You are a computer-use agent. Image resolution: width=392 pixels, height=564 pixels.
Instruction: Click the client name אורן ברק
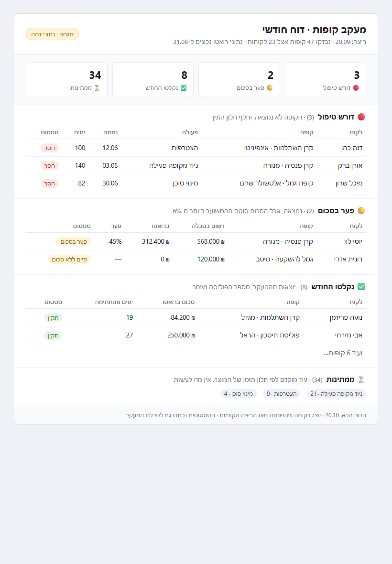[350, 165]
